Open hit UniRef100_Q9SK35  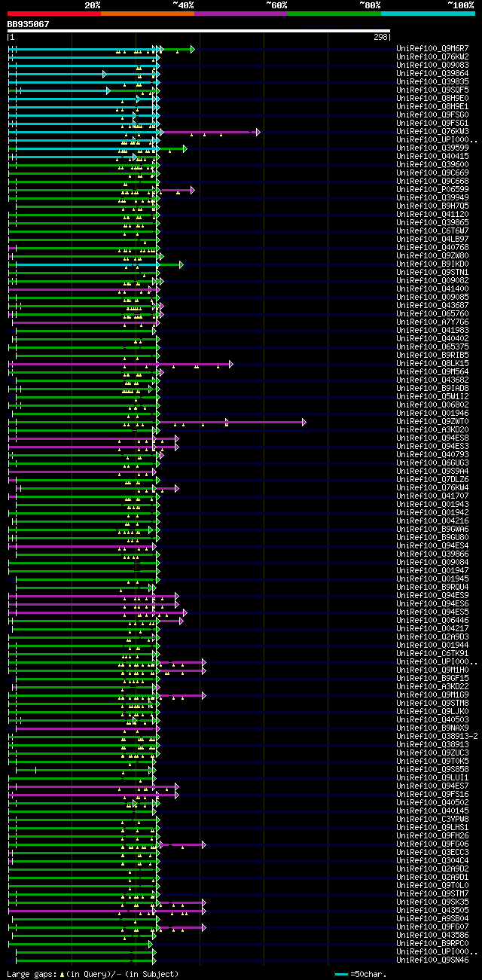[x=432, y=902]
